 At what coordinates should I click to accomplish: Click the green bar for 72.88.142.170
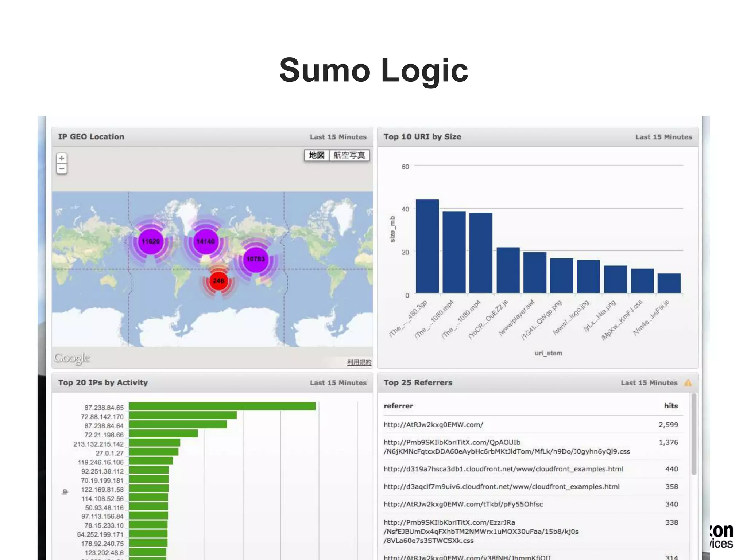tap(183, 415)
